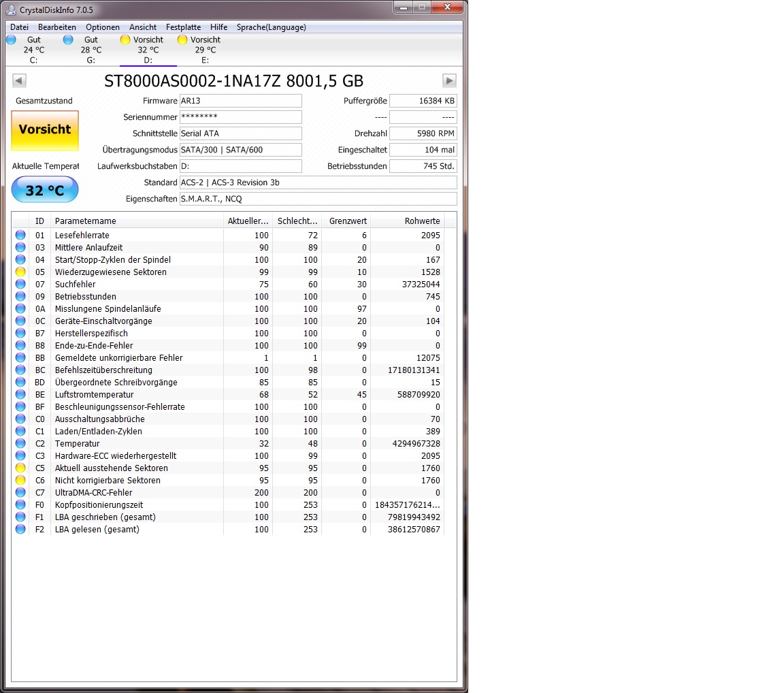This screenshot has height=693, width=784.
Task: Select drive E: tab with 29 °C
Action: (205, 50)
